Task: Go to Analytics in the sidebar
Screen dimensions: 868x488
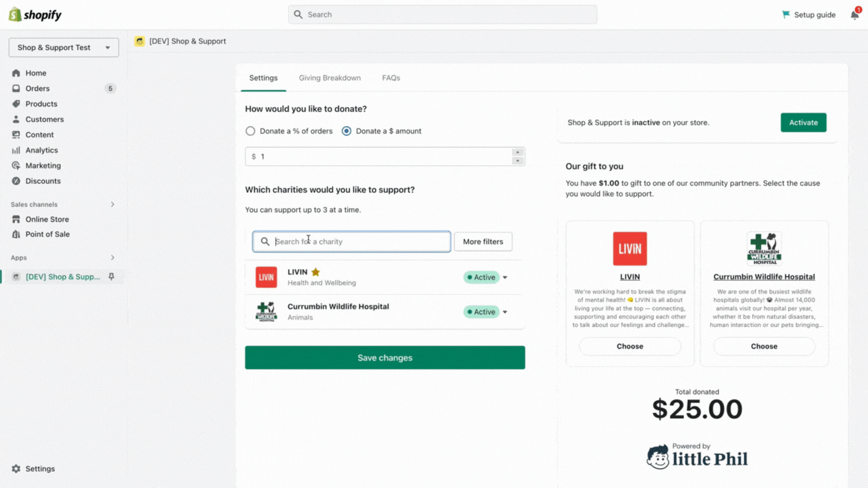Action: coord(41,150)
